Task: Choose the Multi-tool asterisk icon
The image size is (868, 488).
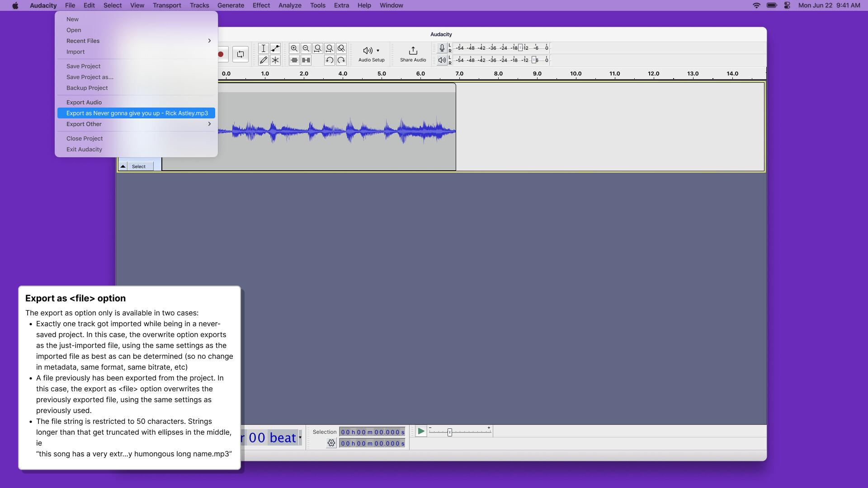Action: 275,60
